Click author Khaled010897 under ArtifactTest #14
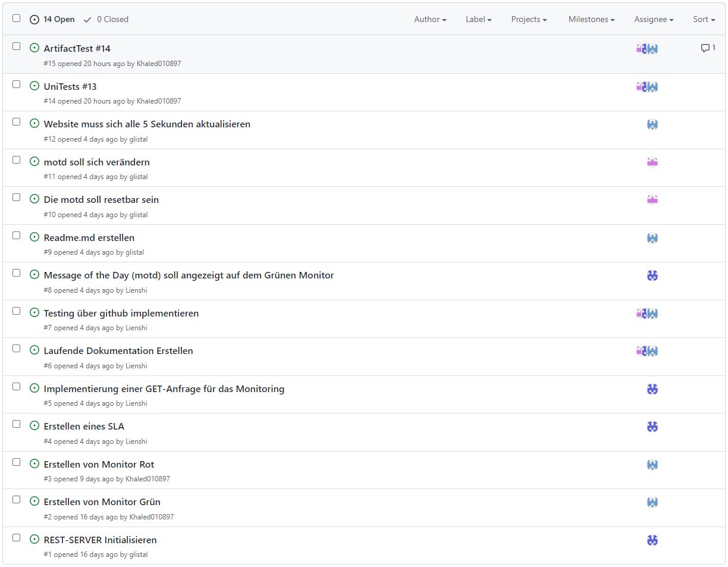The width and height of the screenshot is (728, 567). point(159,63)
